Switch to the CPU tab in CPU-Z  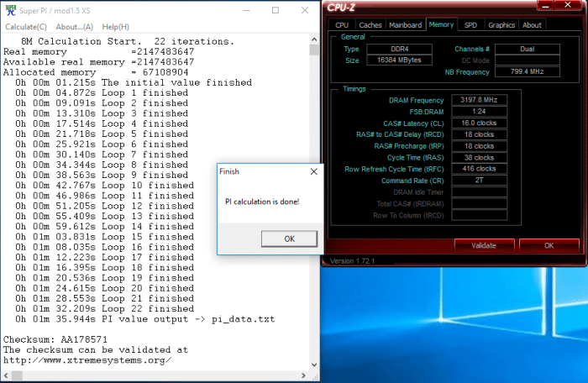click(x=342, y=25)
